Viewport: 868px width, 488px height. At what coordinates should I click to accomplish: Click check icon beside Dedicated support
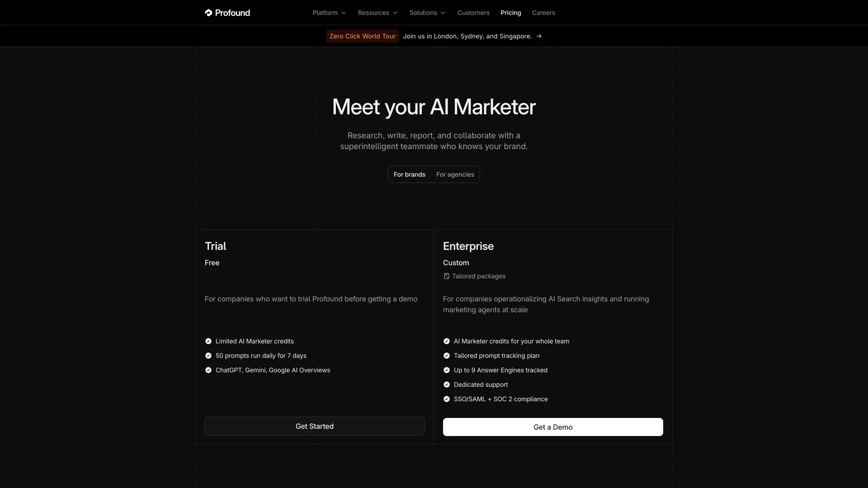[447, 385]
